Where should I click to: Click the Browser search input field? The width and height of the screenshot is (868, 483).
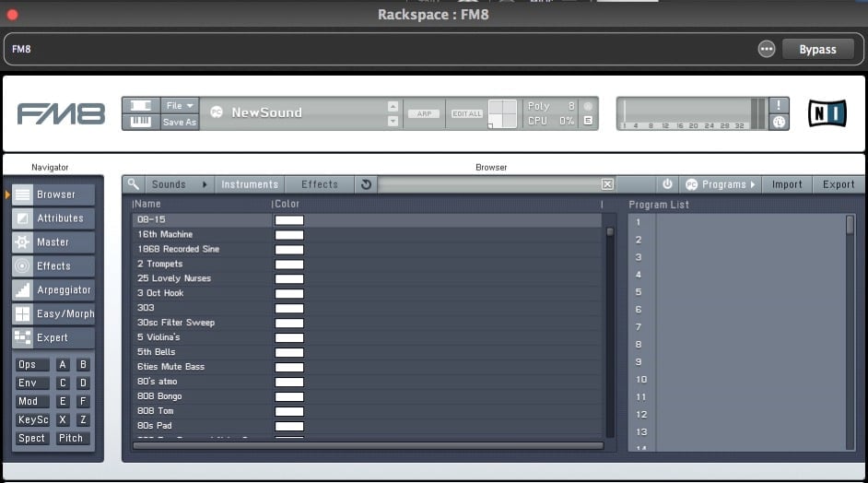click(489, 184)
